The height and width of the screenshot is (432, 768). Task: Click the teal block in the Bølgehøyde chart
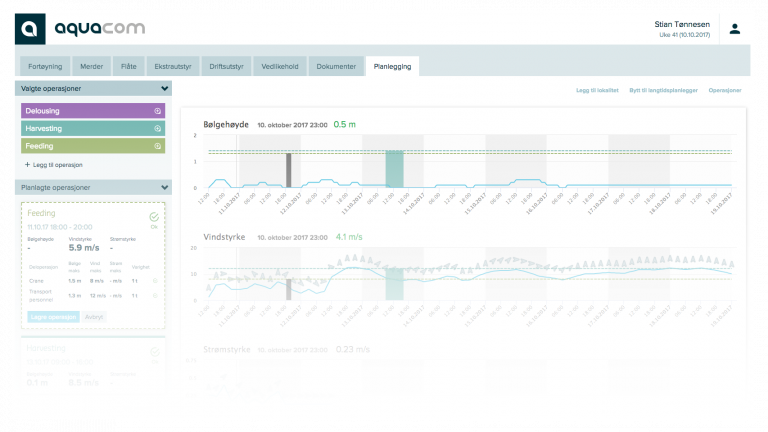click(x=394, y=169)
